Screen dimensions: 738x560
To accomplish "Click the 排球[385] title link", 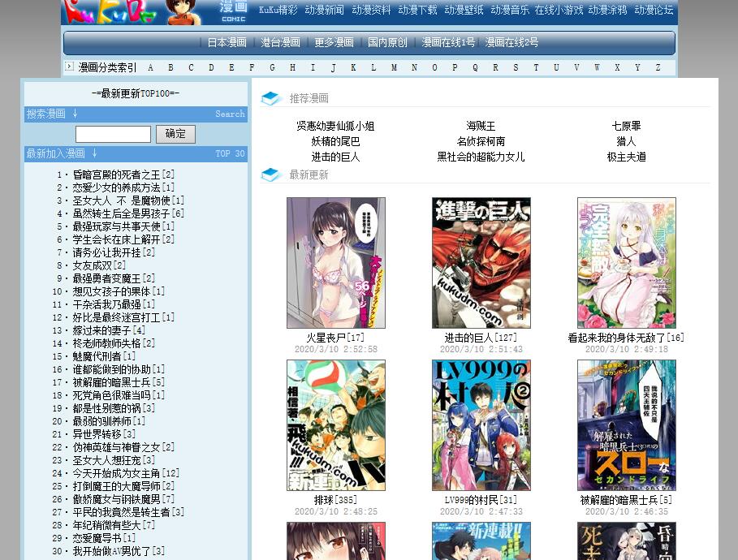I will click(335, 500).
